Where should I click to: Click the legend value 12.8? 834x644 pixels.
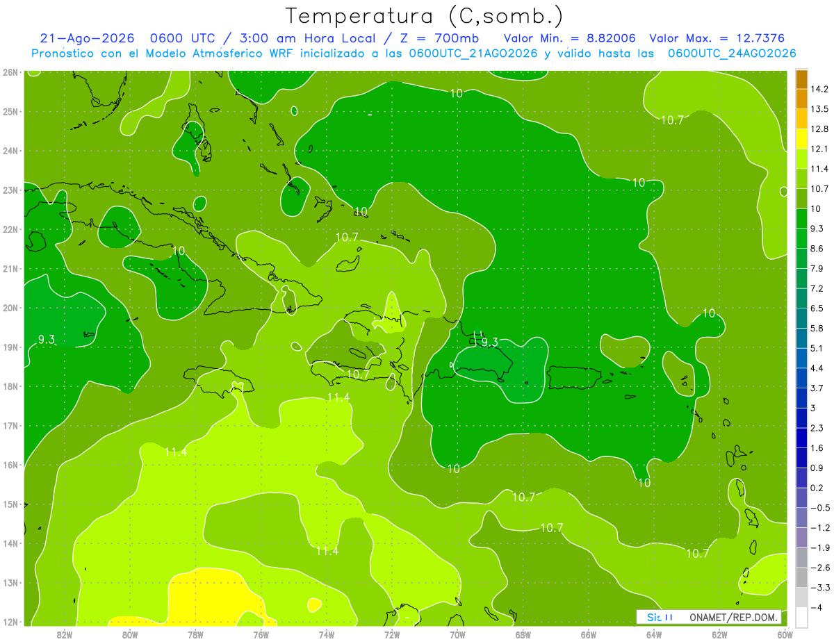click(x=820, y=129)
